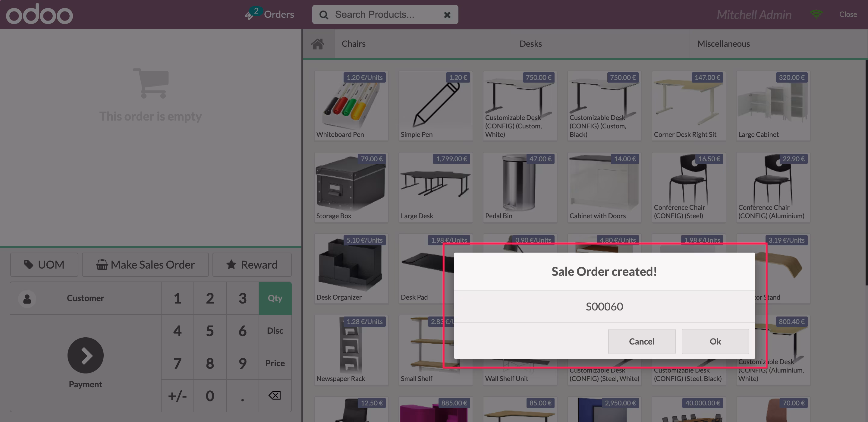868x422 pixels.
Task: Switch numpad to Disc mode
Action: click(275, 331)
